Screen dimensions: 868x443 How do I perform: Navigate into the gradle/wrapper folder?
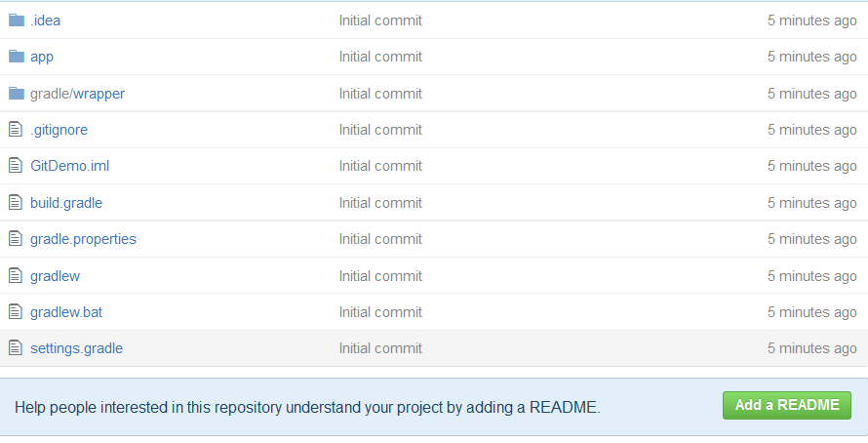(77, 94)
